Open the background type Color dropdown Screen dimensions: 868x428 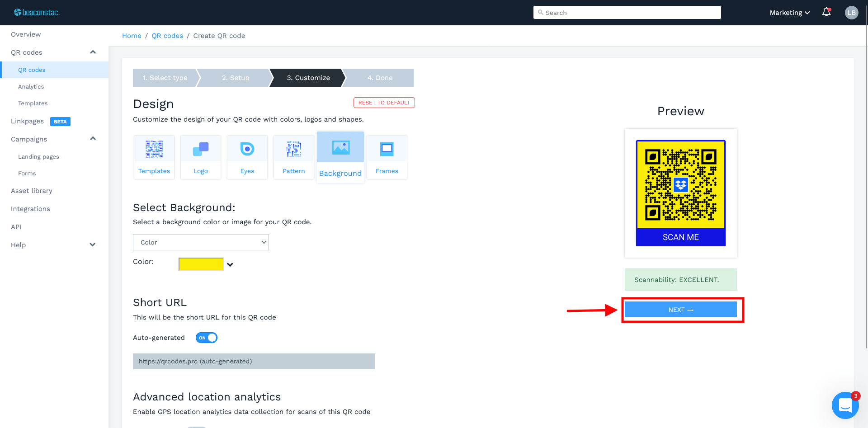(201, 242)
